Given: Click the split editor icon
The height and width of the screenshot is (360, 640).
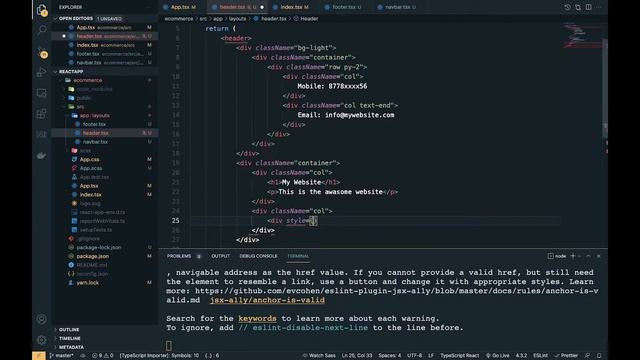Looking at the screenshot, I should coord(589,7).
